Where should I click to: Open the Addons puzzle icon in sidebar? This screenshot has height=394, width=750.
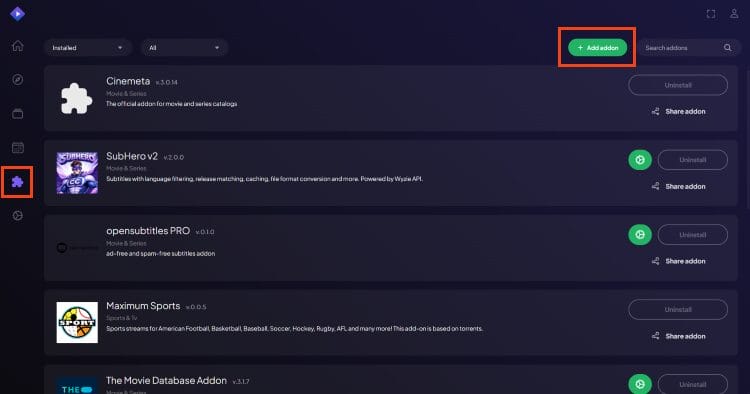click(x=18, y=182)
